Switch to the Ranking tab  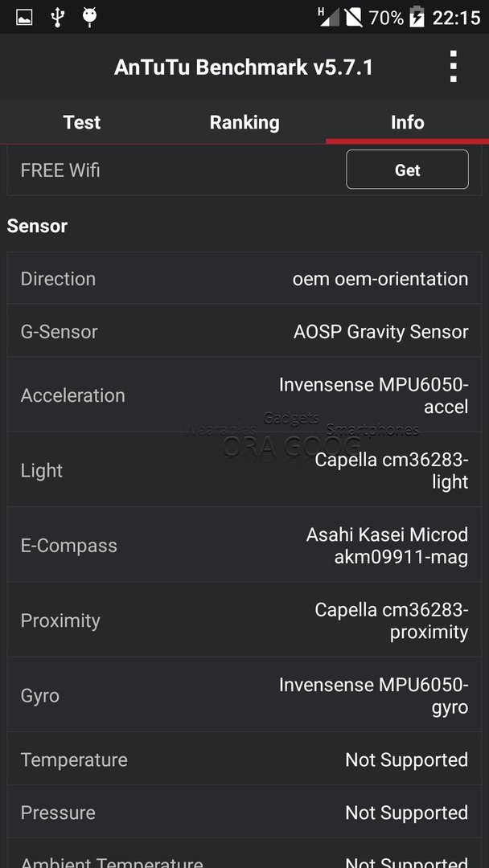click(244, 122)
